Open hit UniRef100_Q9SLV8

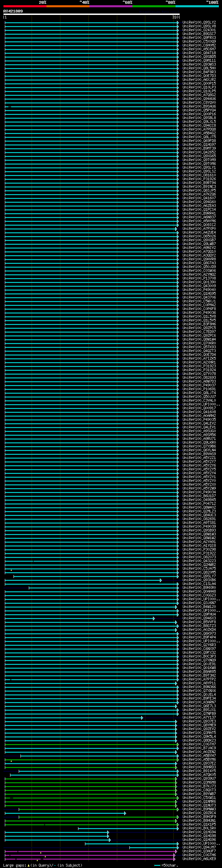(x=199, y=26)
